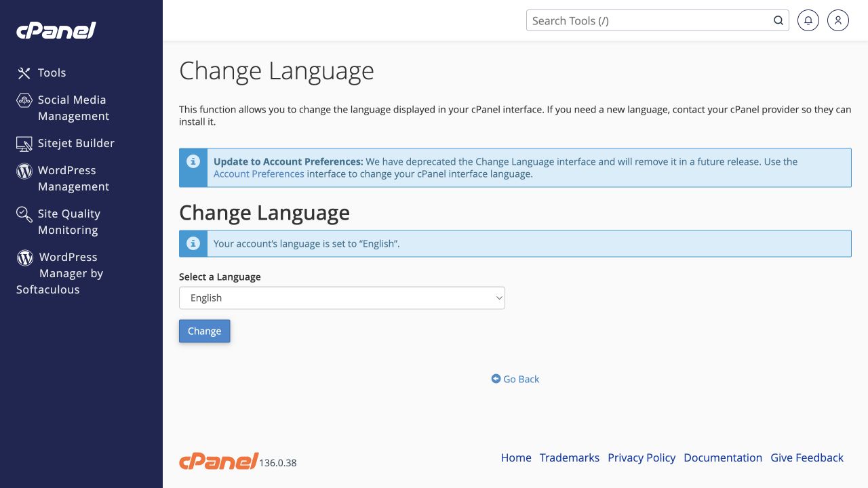868x488 pixels.
Task: Open the Give Feedback link
Action: coord(807,457)
